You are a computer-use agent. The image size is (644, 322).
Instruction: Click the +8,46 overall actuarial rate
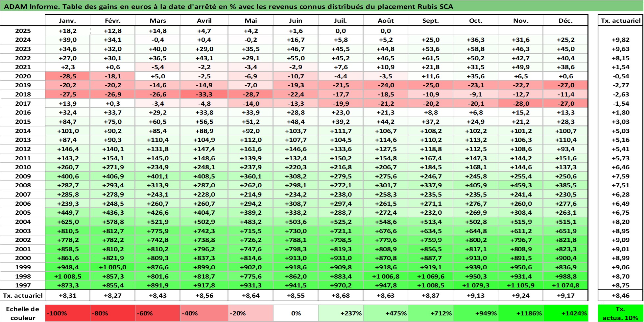tap(621, 296)
